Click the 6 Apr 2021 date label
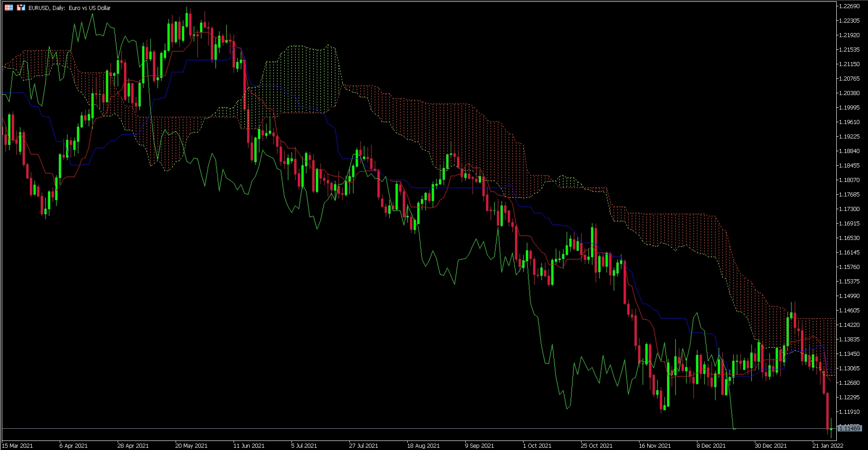 [x=73, y=445]
